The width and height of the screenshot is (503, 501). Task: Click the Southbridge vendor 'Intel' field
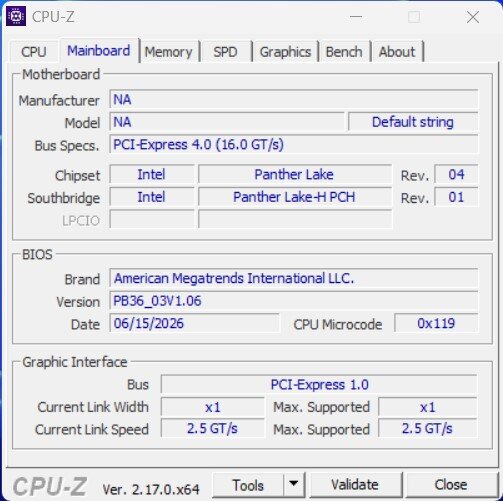[152, 197]
